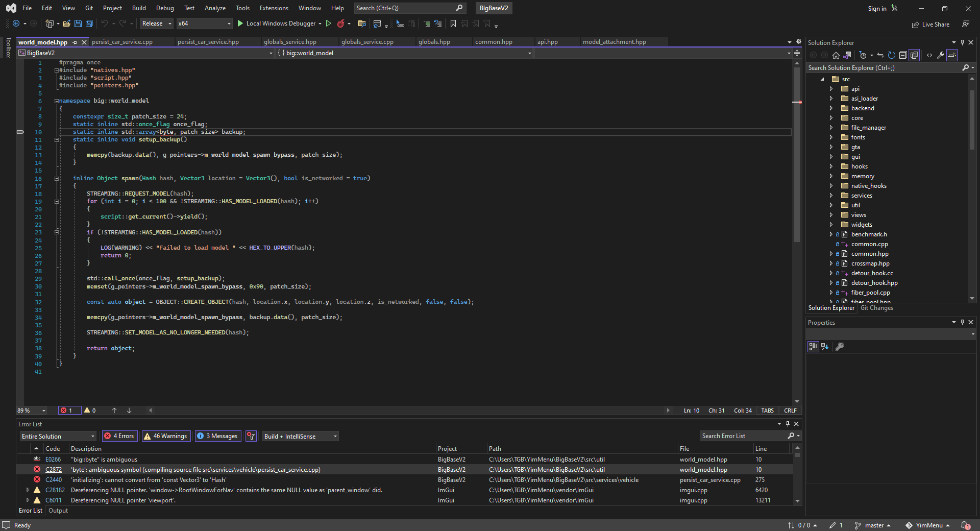980x531 pixels.
Task: Open the Extensions menu
Action: click(274, 8)
